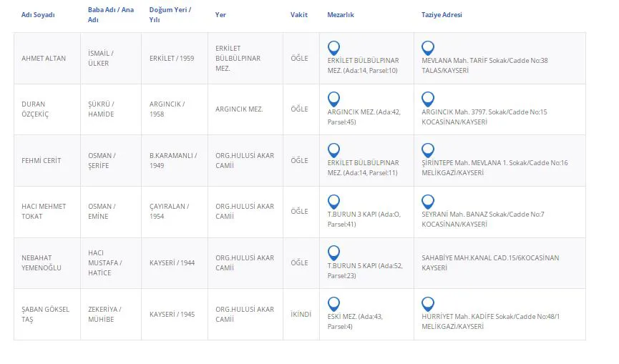Click the Hürriyet Mah. address map pin
Screen dimensions: 619x364
[x=428, y=304]
